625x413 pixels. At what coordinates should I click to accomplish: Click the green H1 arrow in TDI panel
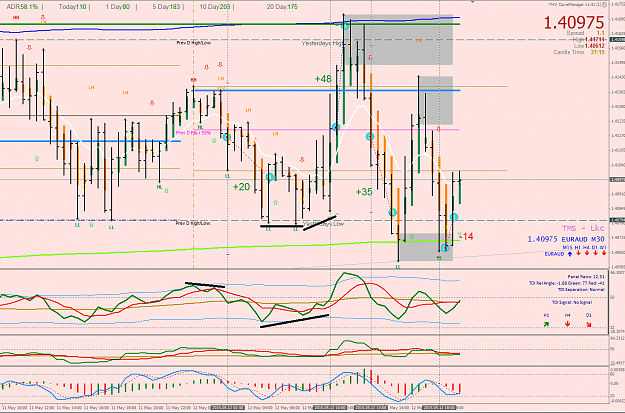(546, 324)
